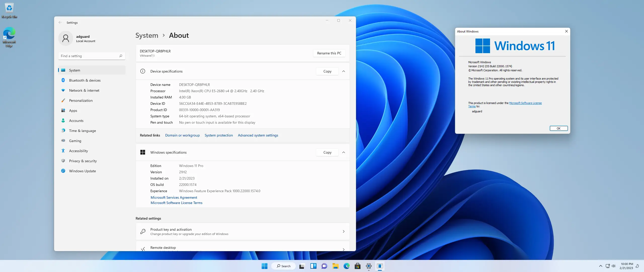Click the Find a setting search field
Image resolution: width=644 pixels, height=272 pixels.
92,56
